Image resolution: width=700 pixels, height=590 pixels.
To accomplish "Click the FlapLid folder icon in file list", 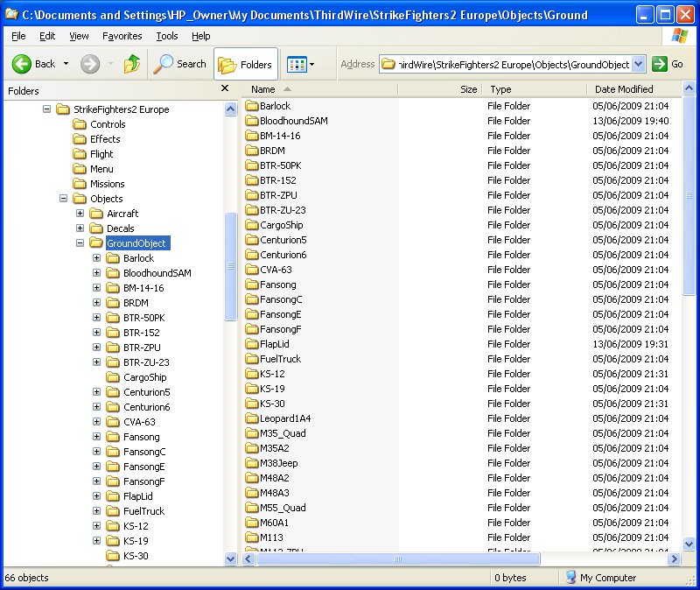I will point(252,344).
